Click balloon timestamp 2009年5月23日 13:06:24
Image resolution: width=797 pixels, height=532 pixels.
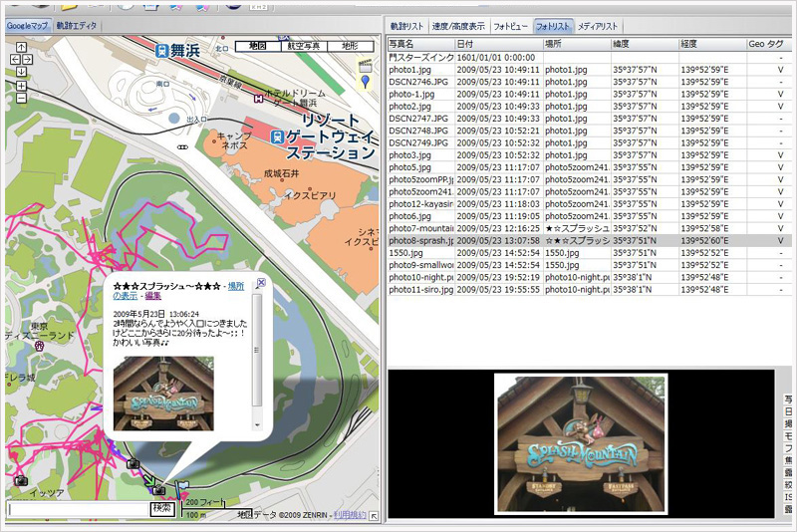click(156, 314)
